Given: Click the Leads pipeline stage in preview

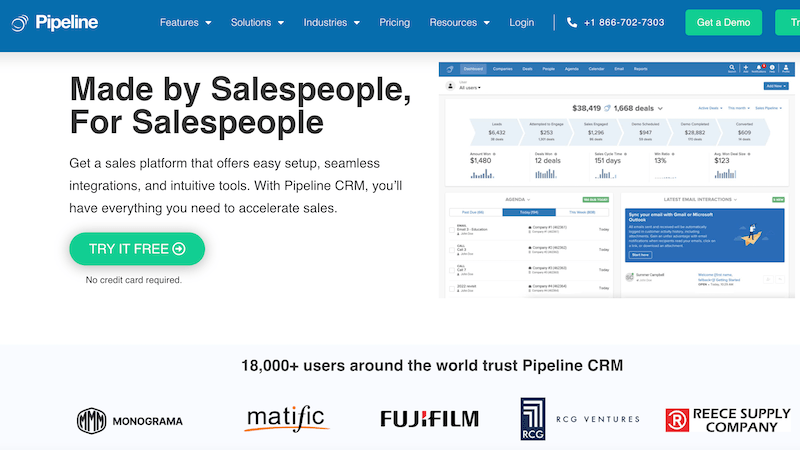Looking at the screenshot, I should click(x=496, y=132).
